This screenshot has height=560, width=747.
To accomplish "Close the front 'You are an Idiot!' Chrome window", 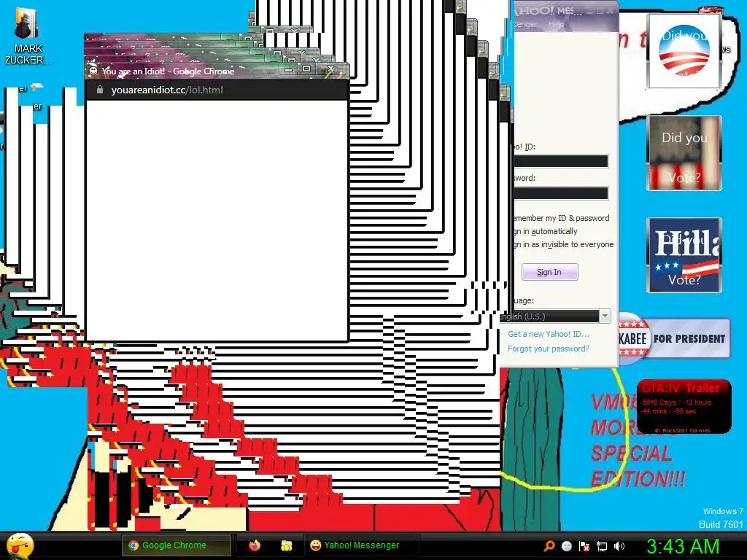I will 330,69.
